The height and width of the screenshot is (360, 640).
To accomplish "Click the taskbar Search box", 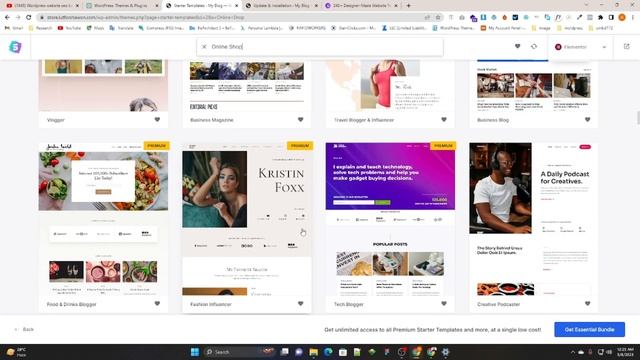I will (239, 352).
